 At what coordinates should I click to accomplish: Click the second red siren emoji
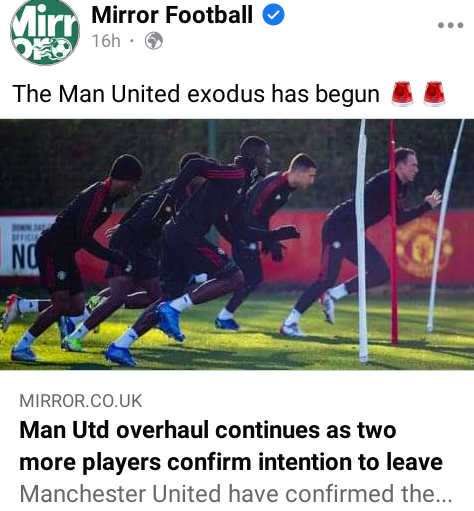[x=434, y=94]
